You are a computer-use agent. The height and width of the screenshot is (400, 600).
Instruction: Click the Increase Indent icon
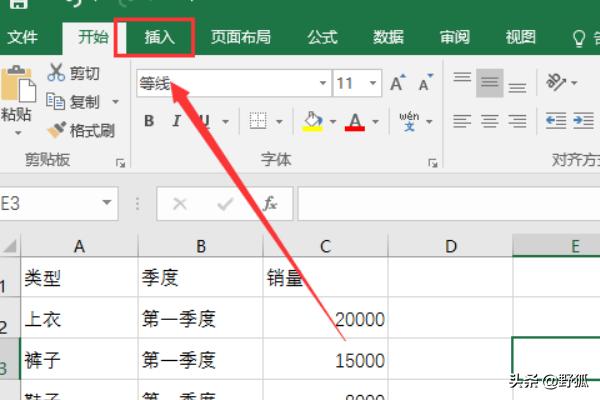point(583,121)
